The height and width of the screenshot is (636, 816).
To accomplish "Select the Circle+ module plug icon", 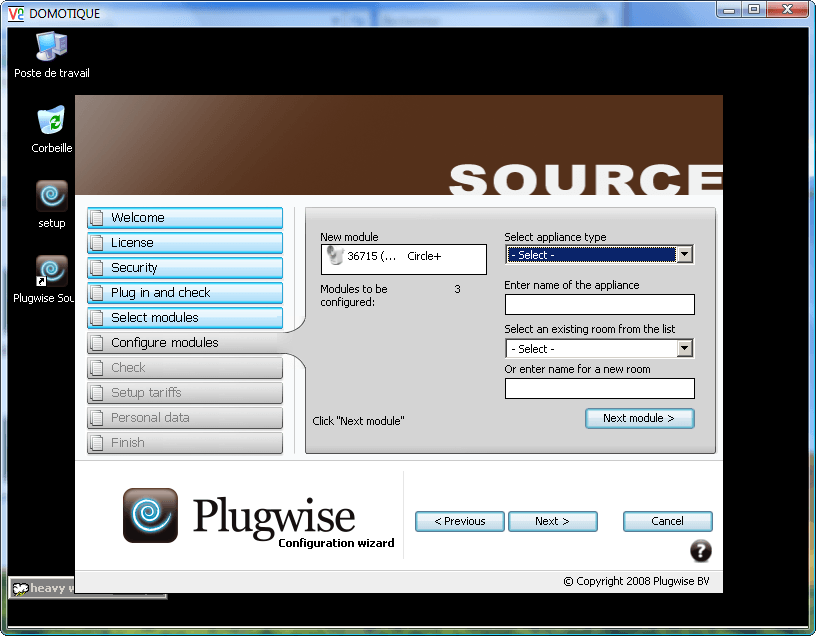I will pyautogui.click(x=335, y=255).
